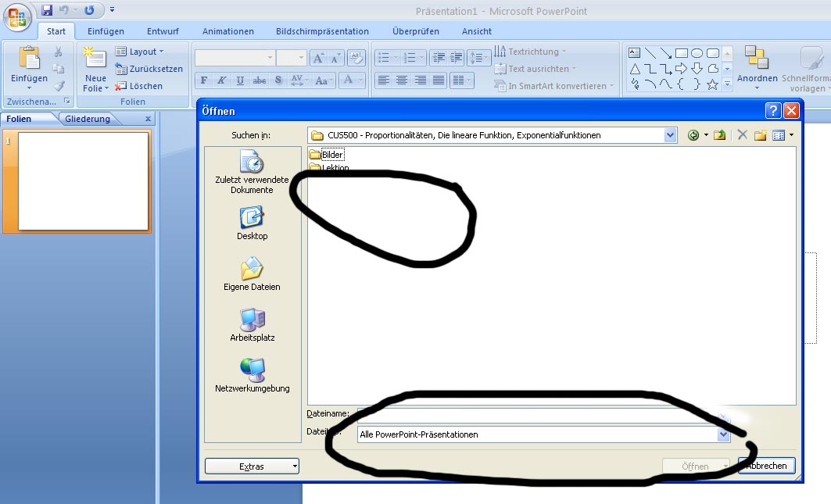
Task: Go to Desktop in places bar
Action: [x=252, y=223]
